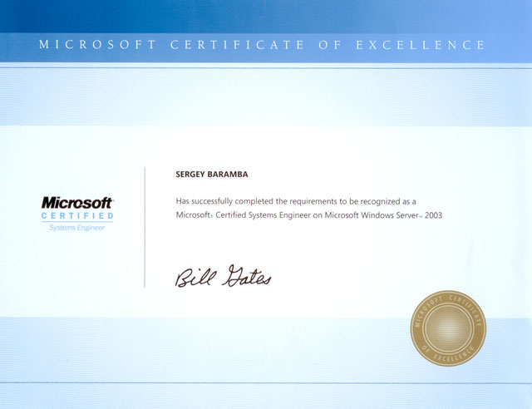The image size is (532, 409).
Task: Click the name SERGEY BARAMBA
Action: [x=212, y=175]
